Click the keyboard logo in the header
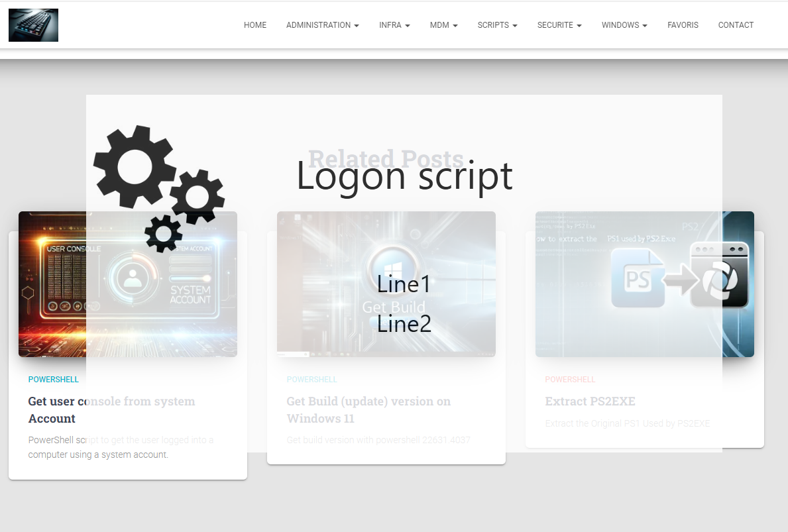 (x=33, y=25)
